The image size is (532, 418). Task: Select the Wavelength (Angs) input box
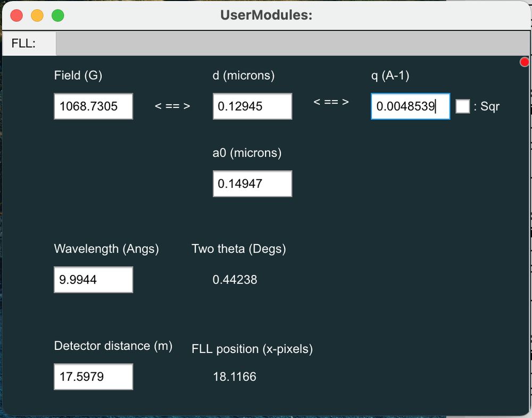point(93,279)
